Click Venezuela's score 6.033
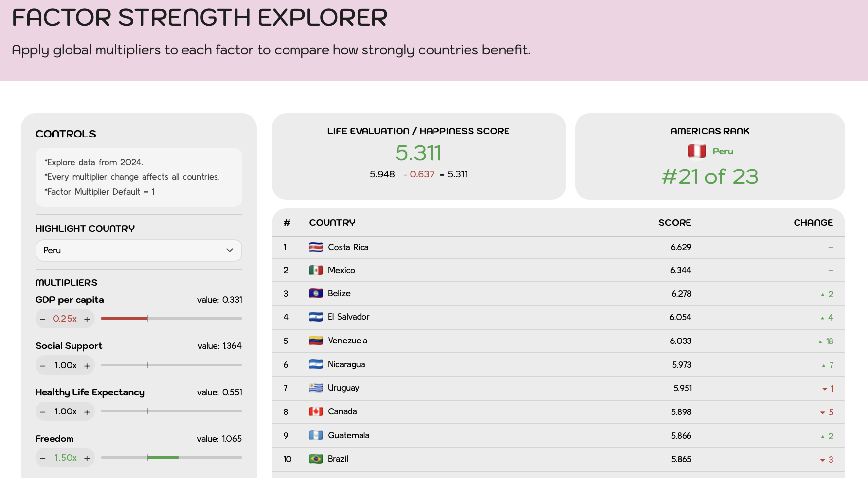 click(681, 341)
